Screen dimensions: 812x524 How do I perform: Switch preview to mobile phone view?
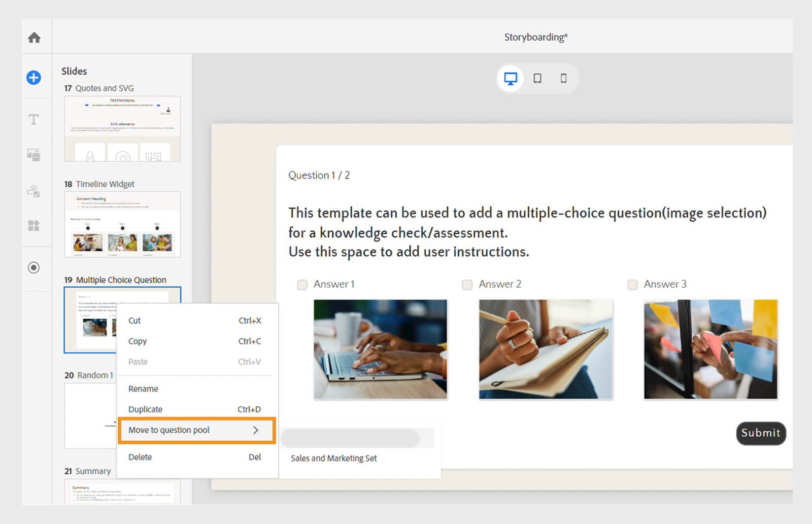(x=563, y=78)
